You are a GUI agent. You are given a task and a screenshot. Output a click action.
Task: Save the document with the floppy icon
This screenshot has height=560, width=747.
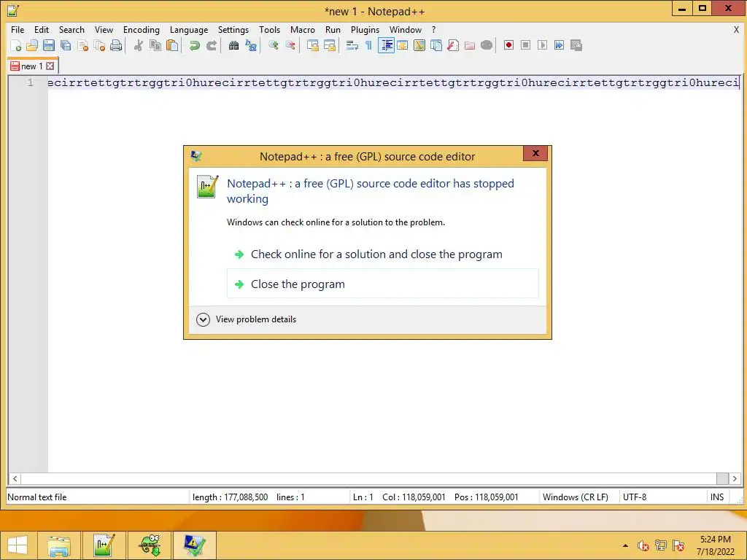coord(49,46)
